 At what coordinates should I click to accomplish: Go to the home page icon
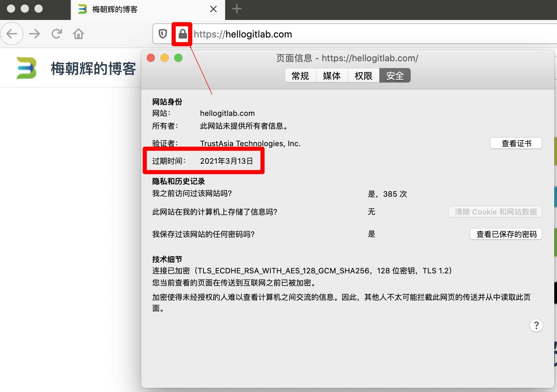[78, 34]
